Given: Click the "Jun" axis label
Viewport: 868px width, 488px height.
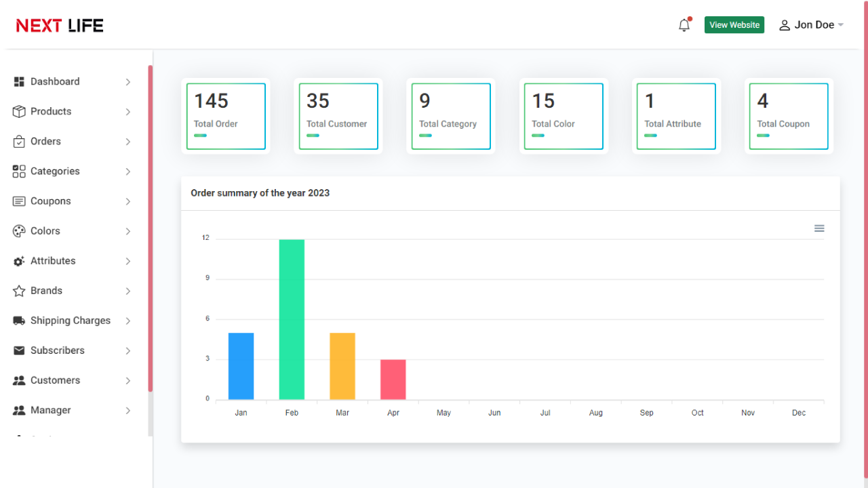Looking at the screenshot, I should point(494,413).
